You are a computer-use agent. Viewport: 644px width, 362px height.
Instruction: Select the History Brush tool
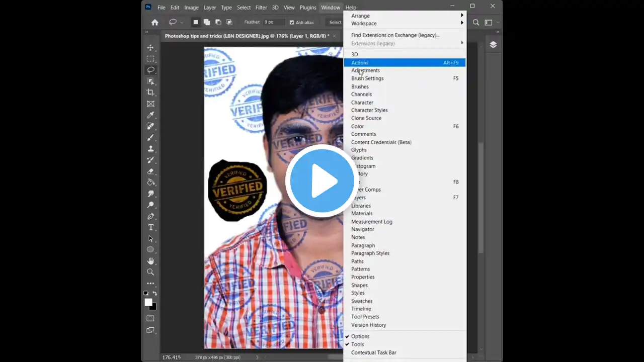click(150, 160)
